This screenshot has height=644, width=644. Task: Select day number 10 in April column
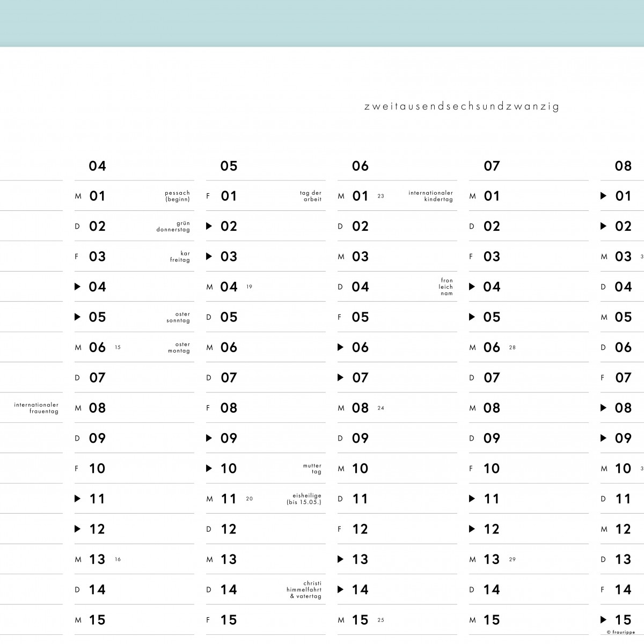pos(97,469)
